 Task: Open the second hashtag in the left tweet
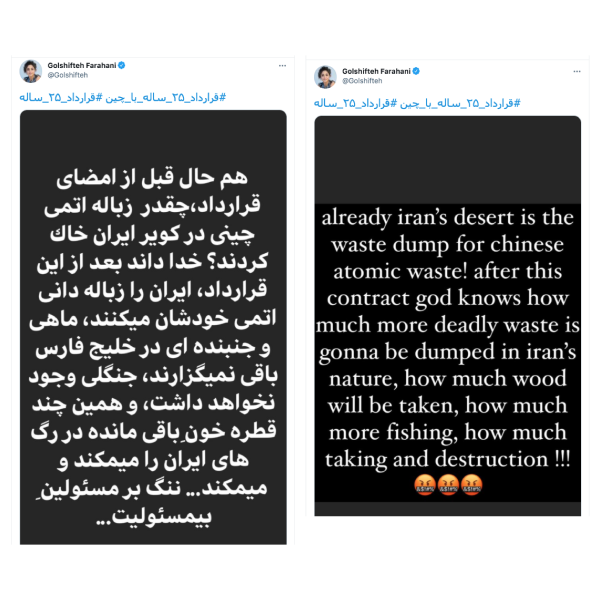coord(61,98)
